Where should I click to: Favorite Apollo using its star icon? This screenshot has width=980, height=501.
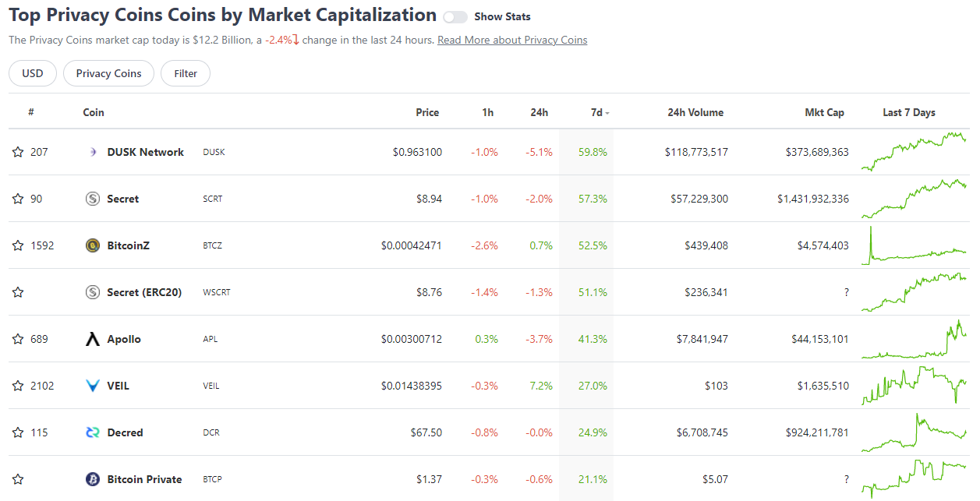(x=17, y=339)
